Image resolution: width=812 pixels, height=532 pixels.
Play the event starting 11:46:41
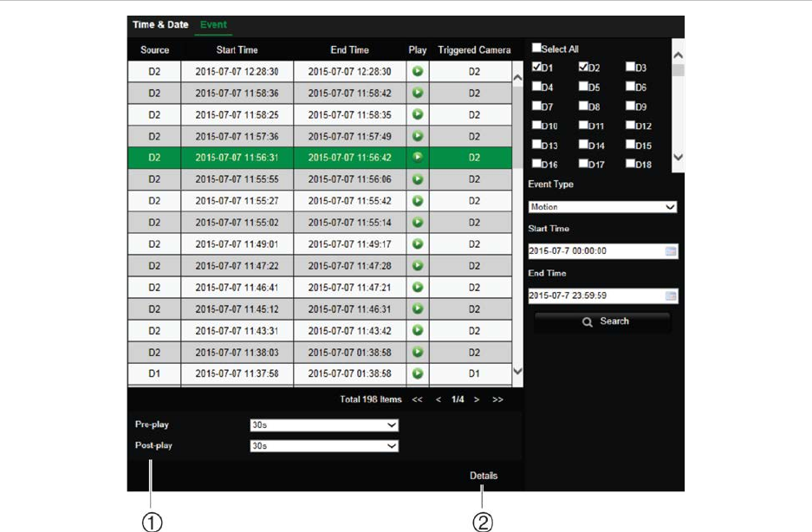click(418, 288)
